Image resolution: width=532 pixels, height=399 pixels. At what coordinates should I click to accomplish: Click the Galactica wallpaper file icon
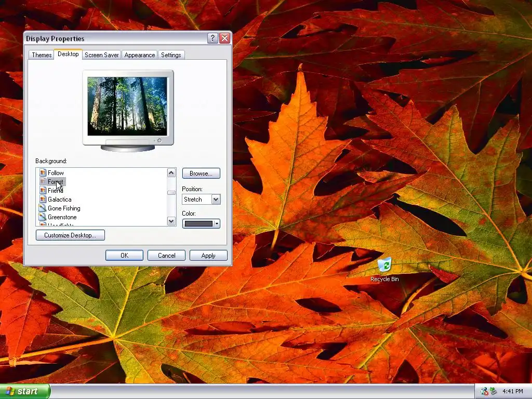pos(43,199)
